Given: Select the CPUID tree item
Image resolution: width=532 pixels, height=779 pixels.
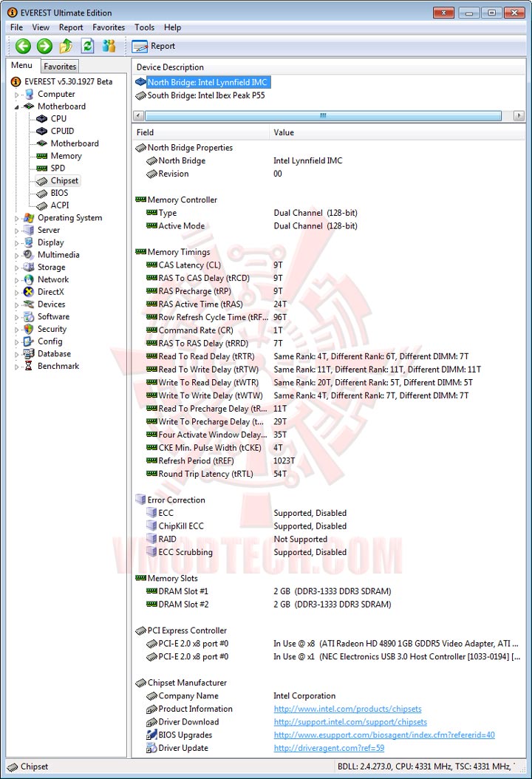Looking at the screenshot, I should pos(62,131).
